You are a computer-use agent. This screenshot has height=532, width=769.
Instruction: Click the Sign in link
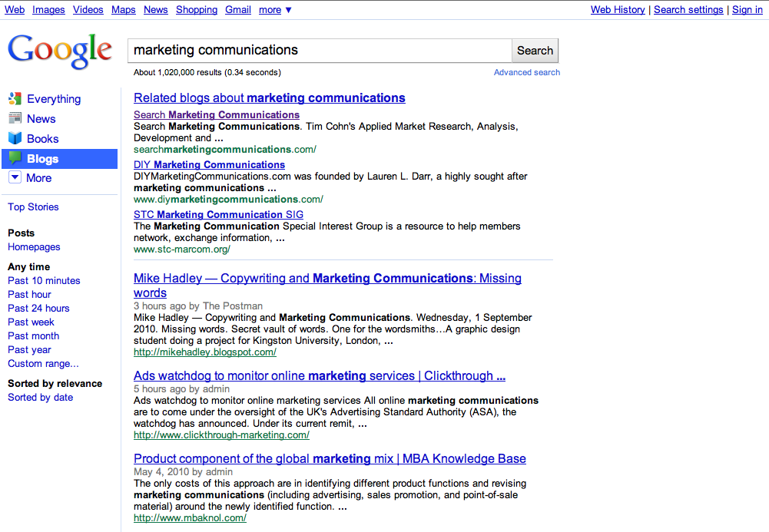pyautogui.click(x=747, y=10)
